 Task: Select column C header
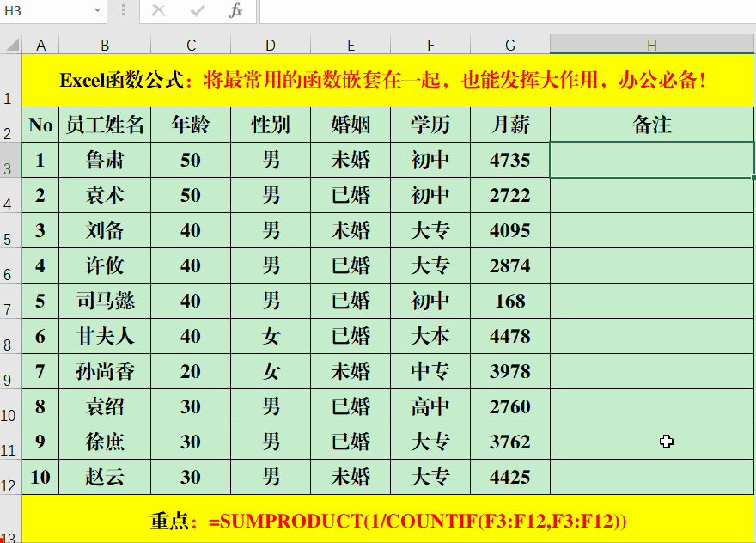pos(191,45)
